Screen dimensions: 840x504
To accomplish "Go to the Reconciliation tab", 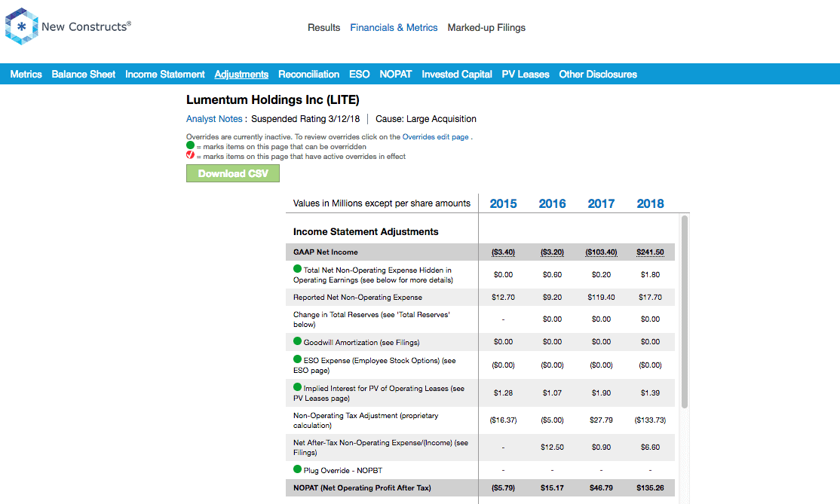I will tap(308, 75).
